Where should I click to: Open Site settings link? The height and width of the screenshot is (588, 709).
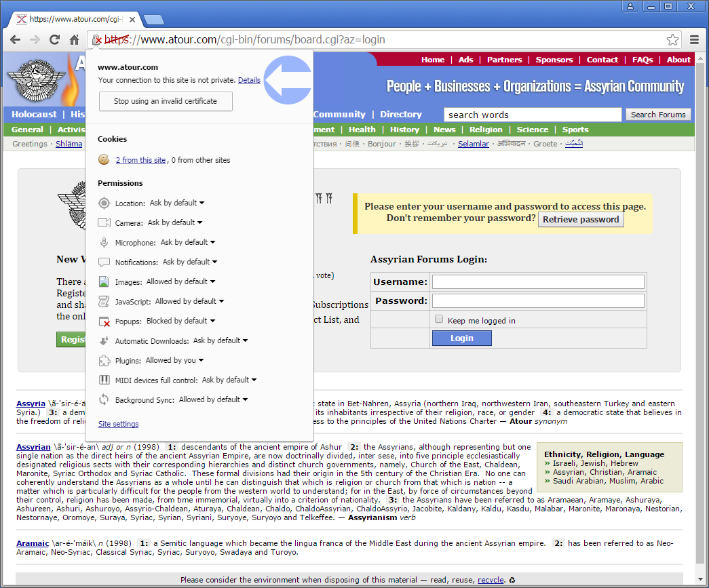119,424
